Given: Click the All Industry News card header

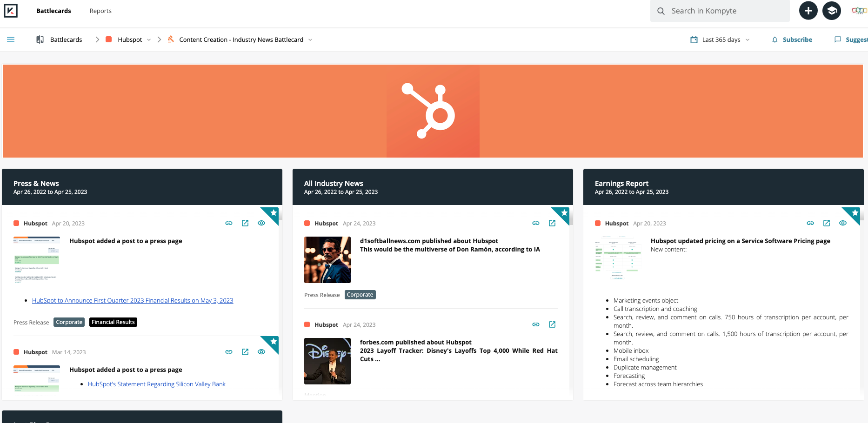Looking at the screenshot, I should (433, 187).
